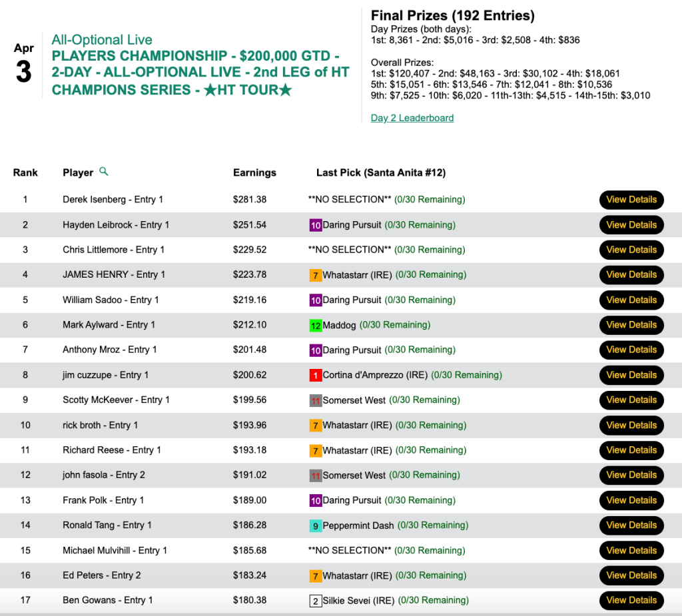Click the Earnings column header
The width and height of the screenshot is (682, 616).
[254, 172]
